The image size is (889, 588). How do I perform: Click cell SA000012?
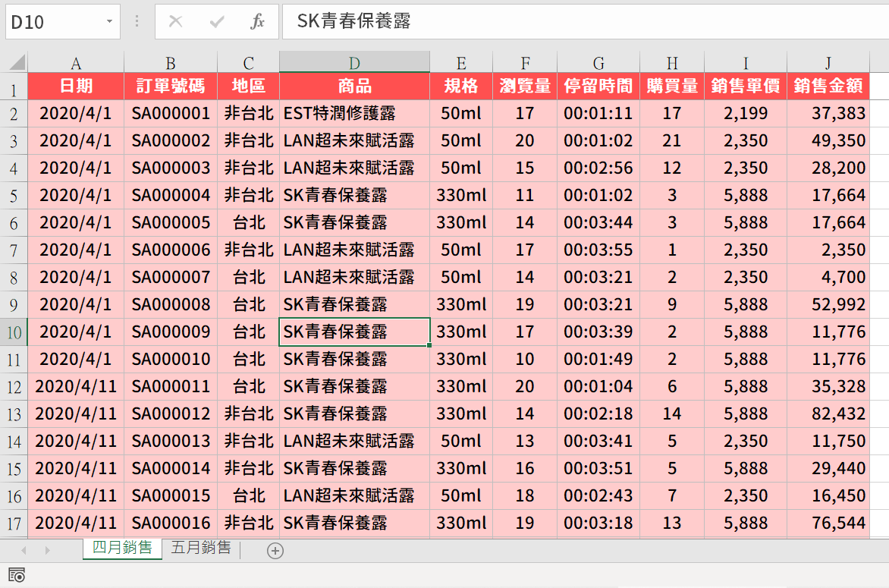(x=171, y=414)
